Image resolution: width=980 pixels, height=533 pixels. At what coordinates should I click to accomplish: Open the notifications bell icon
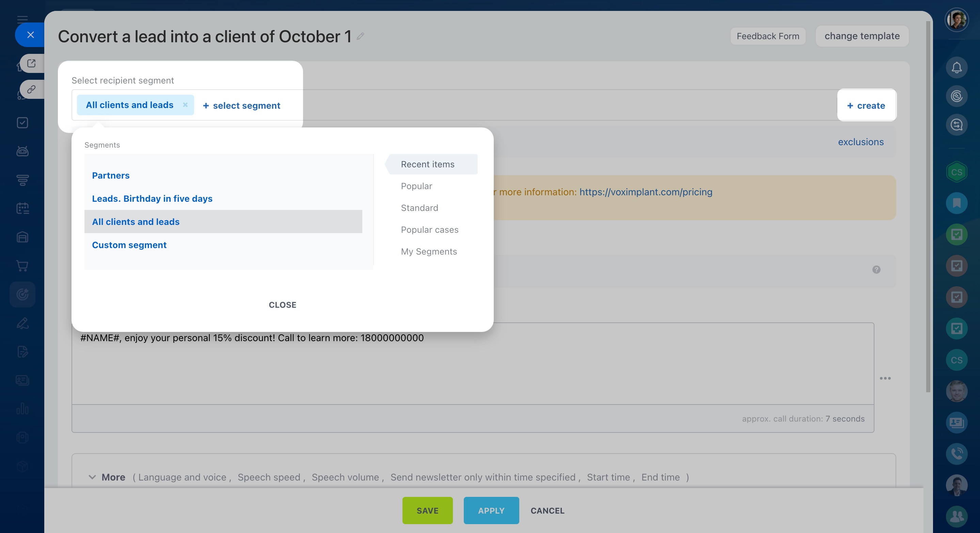click(x=957, y=68)
